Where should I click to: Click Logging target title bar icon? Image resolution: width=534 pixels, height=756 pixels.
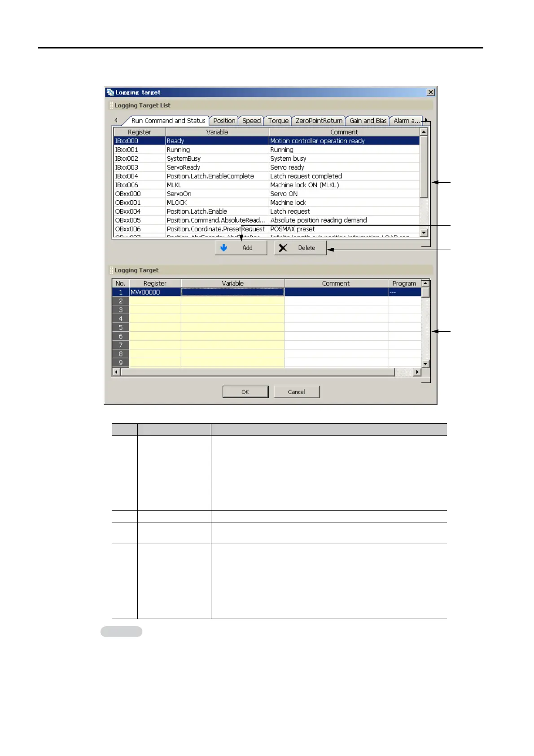pyautogui.click(x=110, y=92)
